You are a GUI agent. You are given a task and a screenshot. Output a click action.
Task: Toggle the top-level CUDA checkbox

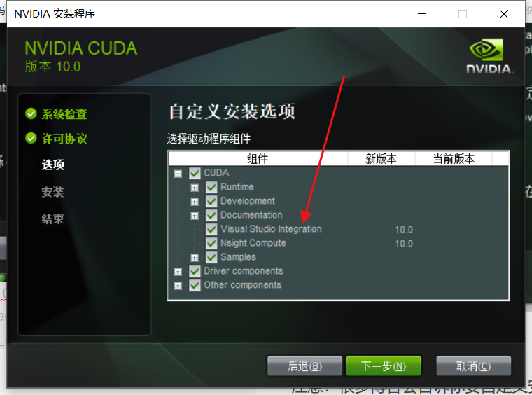point(195,173)
